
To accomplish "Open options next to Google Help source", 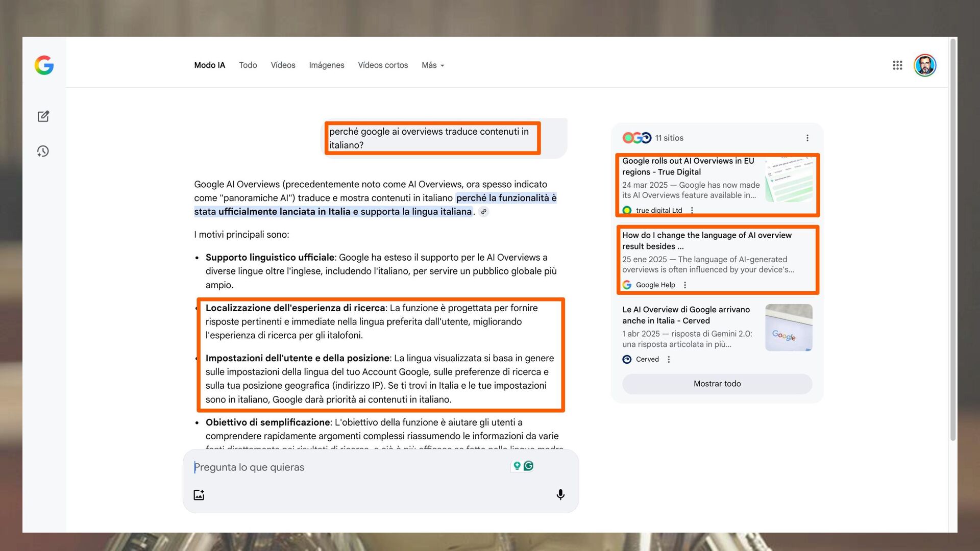I will 685,285.
